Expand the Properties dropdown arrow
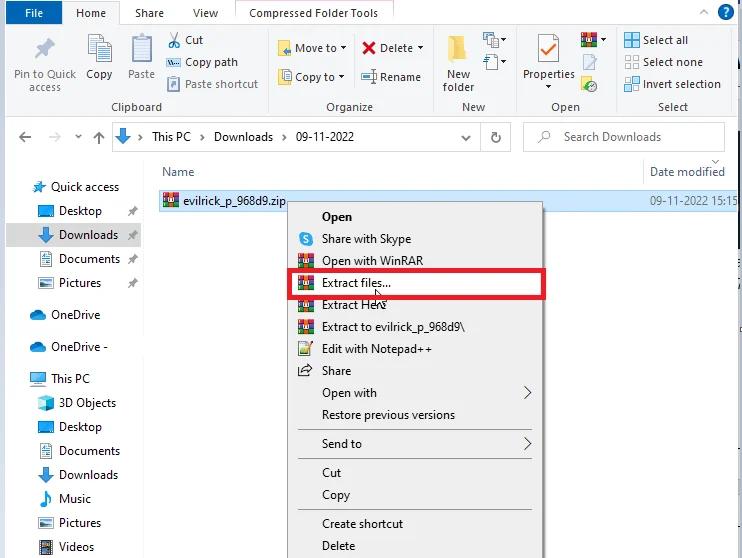 pyautogui.click(x=548, y=87)
